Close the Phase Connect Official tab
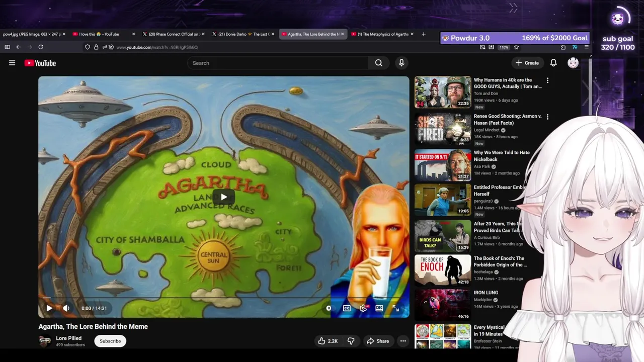Viewport: 644px width, 362px height. pos(203,34)
